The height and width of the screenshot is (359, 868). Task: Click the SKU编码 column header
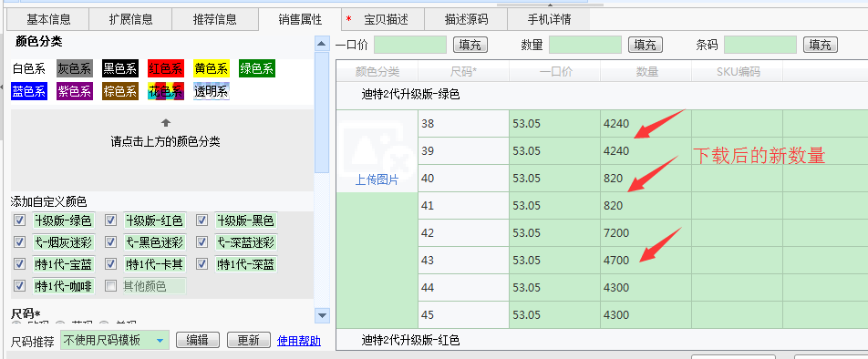(x=738, y=71)
